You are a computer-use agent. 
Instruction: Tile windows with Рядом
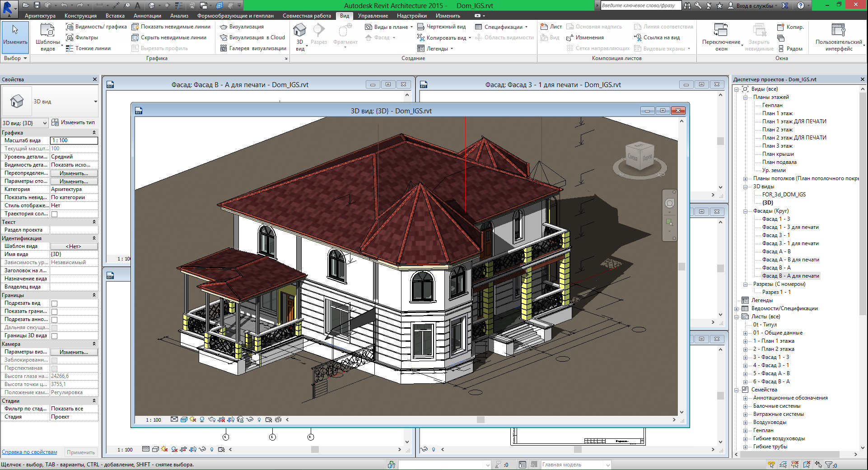tap(789, 49)
